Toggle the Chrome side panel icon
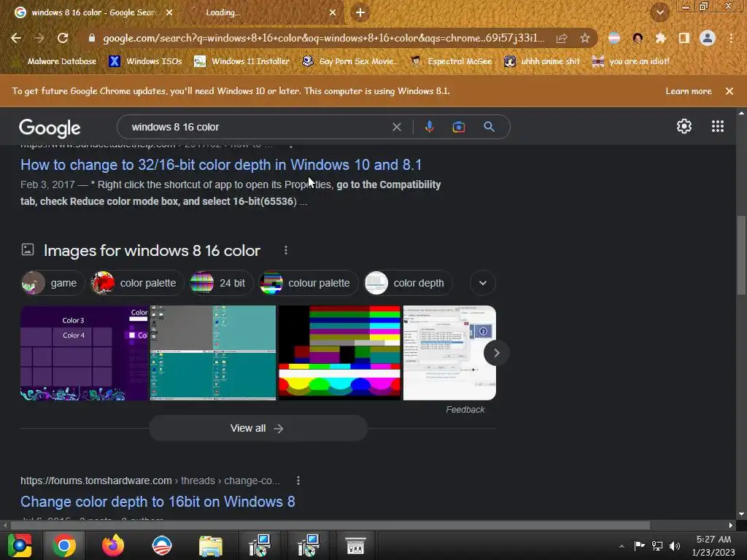Screen dimensions: 747x560 pos(684,38)
